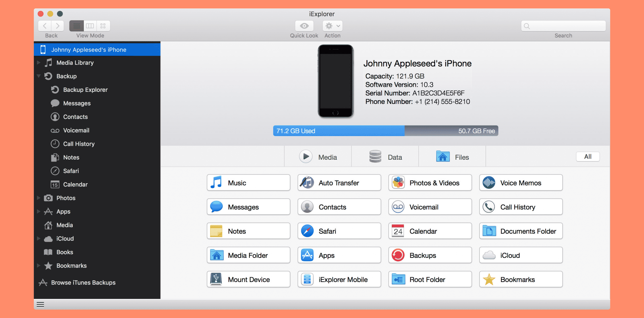Click Mount Device tile
The height and width of the screenshot is (318, 644).
tap(248, 279)
